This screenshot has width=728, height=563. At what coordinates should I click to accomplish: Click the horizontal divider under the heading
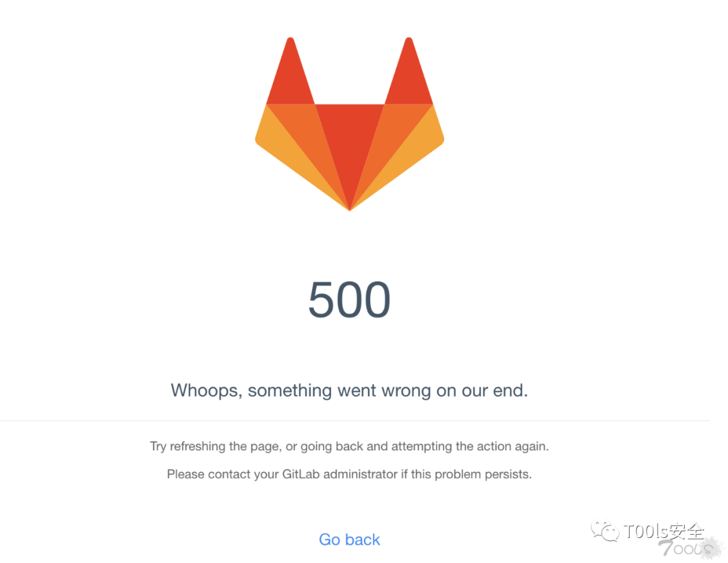(355, 421)
